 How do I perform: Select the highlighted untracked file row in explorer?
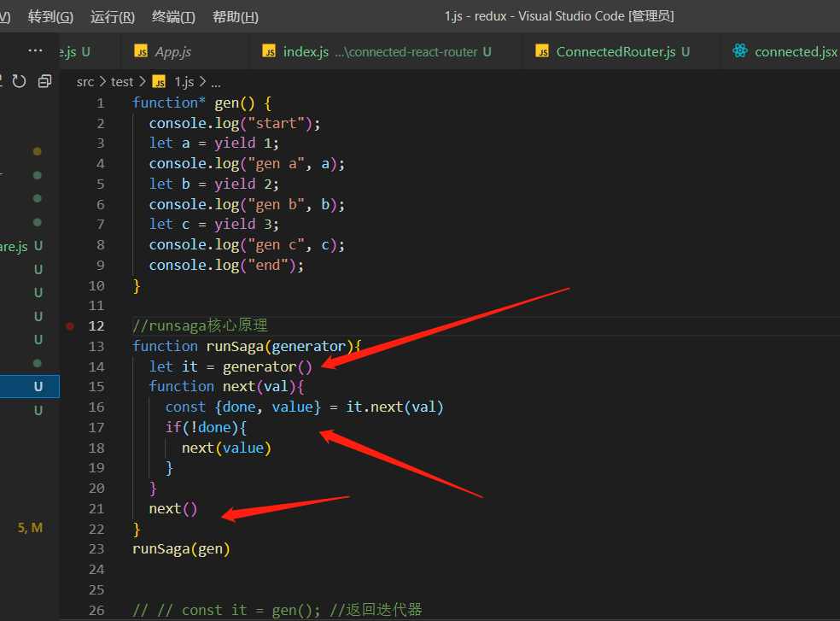click(30, 387)
